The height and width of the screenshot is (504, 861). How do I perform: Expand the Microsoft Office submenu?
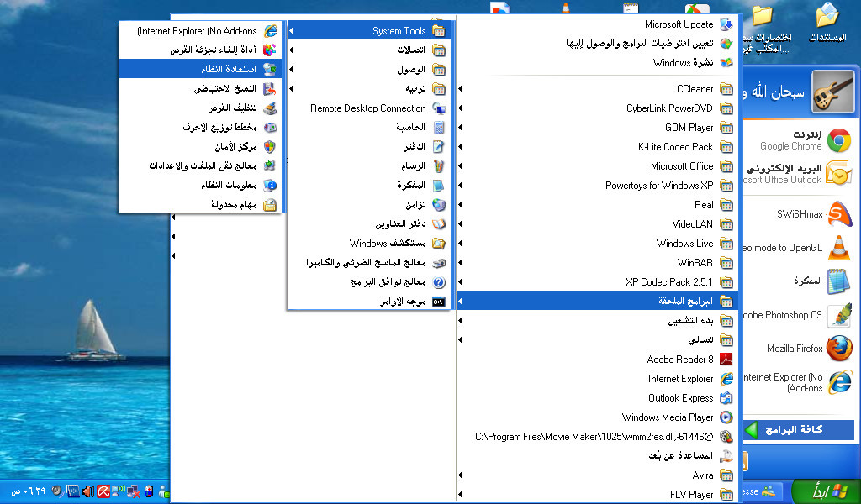coord(682,166)
